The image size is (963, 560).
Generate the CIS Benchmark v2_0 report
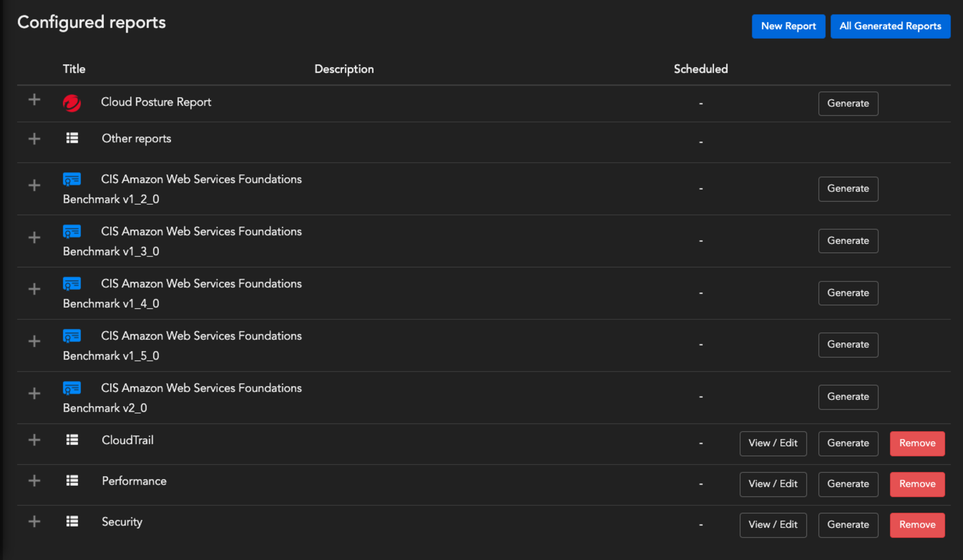coord(848,397)
